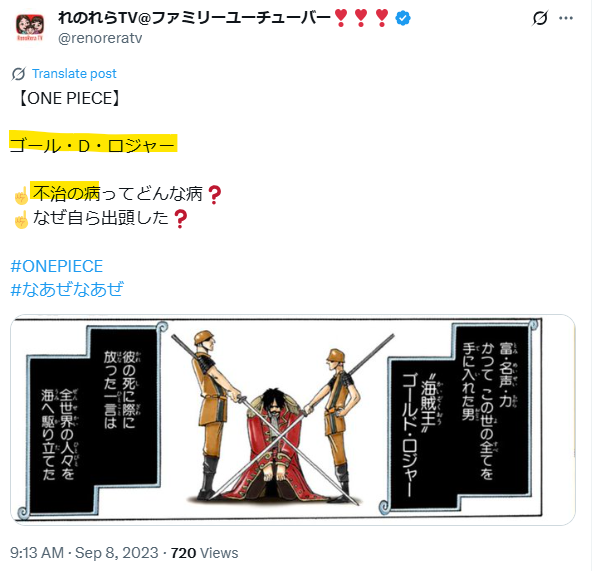
Task: Click the icon beside Translate post
Action: (x=18, y=74)
